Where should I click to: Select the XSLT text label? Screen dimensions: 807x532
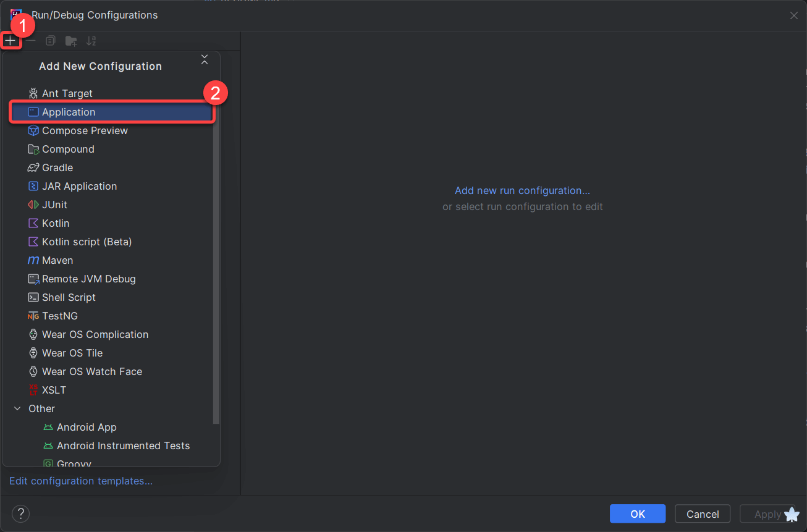54,390
